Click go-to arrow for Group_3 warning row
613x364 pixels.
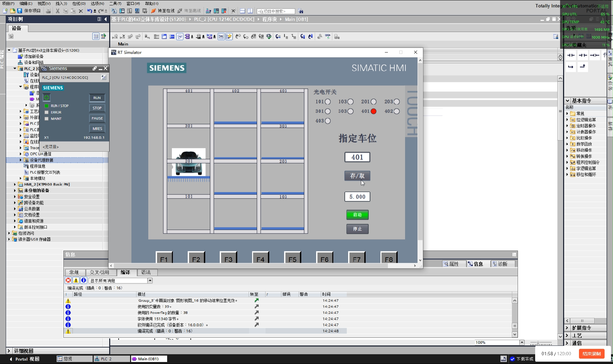256,300
